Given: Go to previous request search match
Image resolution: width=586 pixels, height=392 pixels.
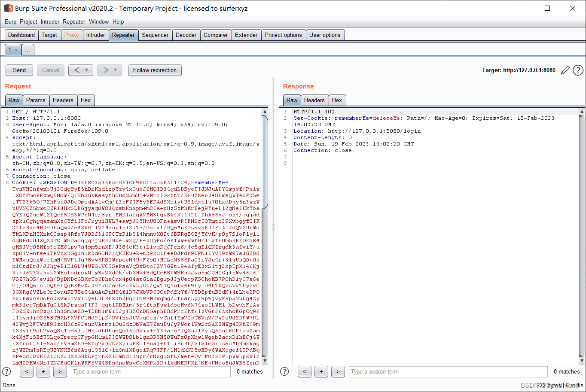Looking at the screenshot, I should pyautogui.click(x=26, y=372).
